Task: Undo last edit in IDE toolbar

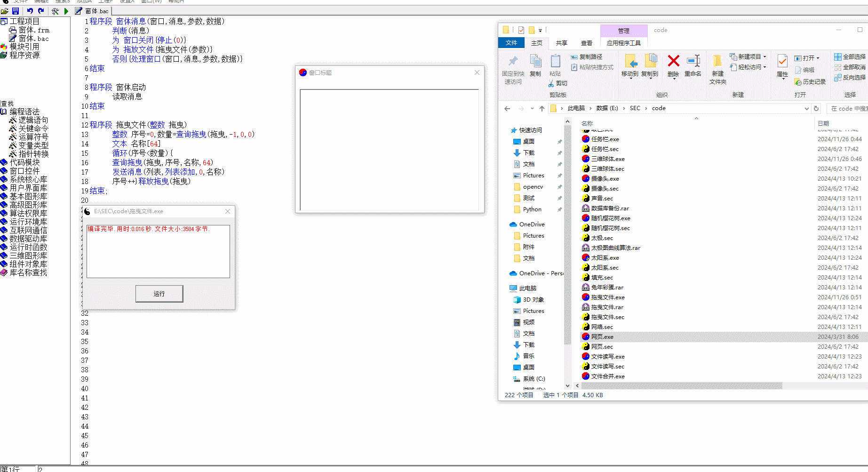Action: (30, 11)
